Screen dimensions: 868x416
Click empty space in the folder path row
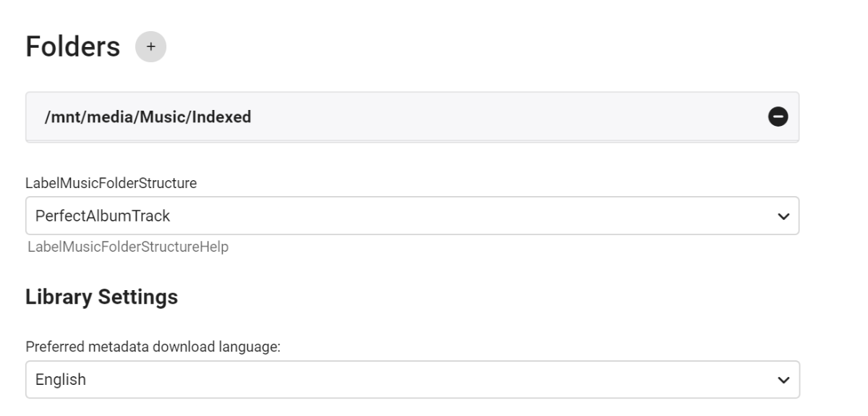pyautogui.click(x=506, y=116)
